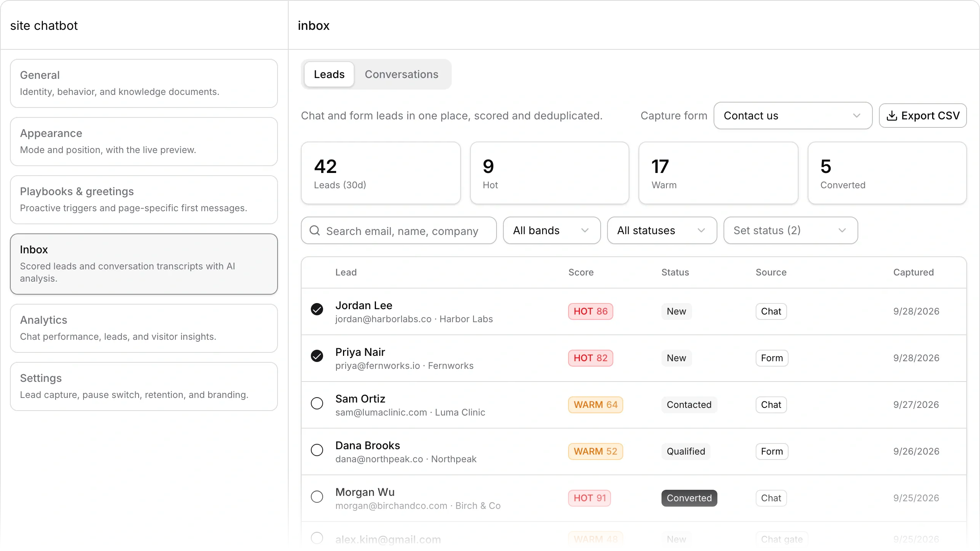Image resolution: width=980 pixels, height=551 pixels.
Task: Open the Analytics section in sidebar
Action: [x=144, y=328]
